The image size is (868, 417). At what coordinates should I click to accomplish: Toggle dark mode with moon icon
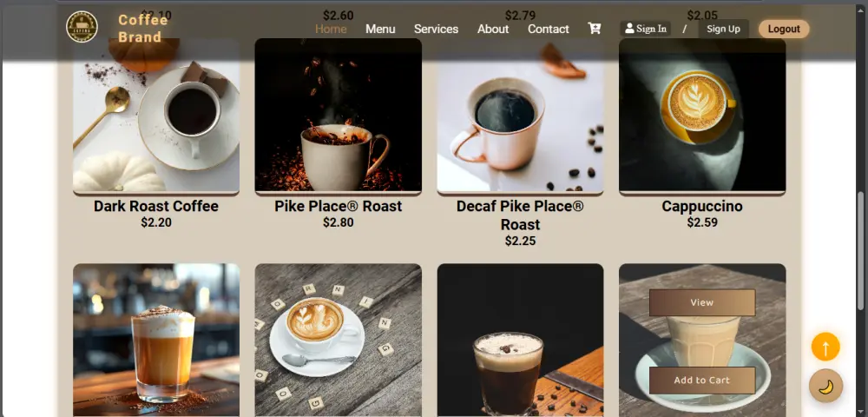pos(825,386)
